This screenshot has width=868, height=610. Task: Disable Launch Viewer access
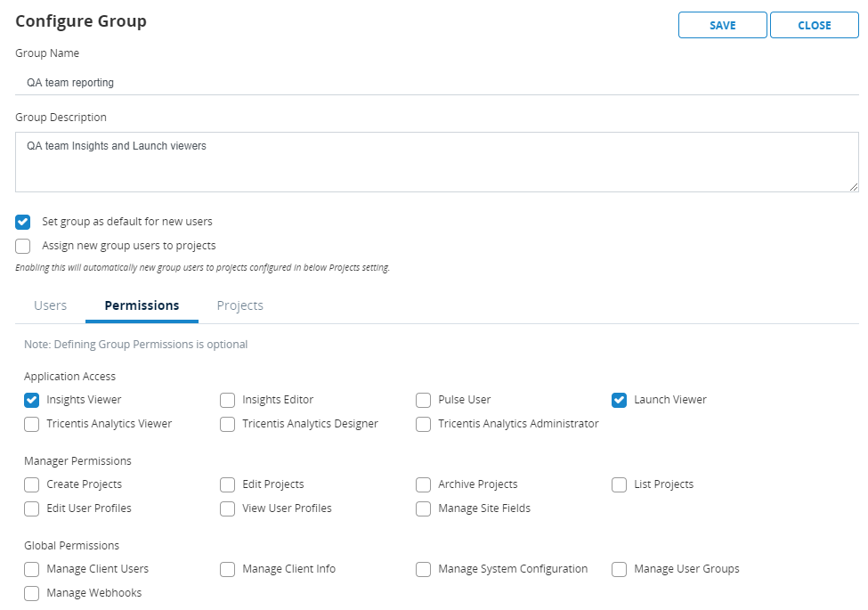coord(620,400)
